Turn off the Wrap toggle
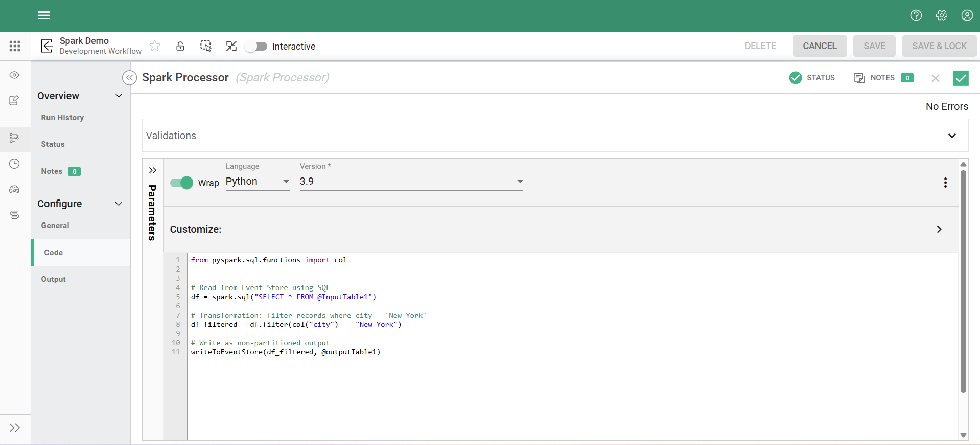The width and height of the screenshot is (980, 445). (x=181, y=183)
